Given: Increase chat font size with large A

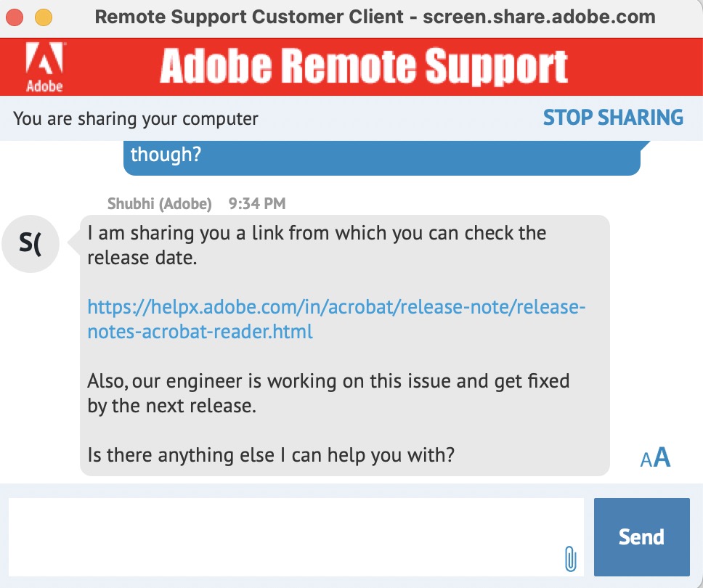Looking at the screenshot, I should click(662, 457).
